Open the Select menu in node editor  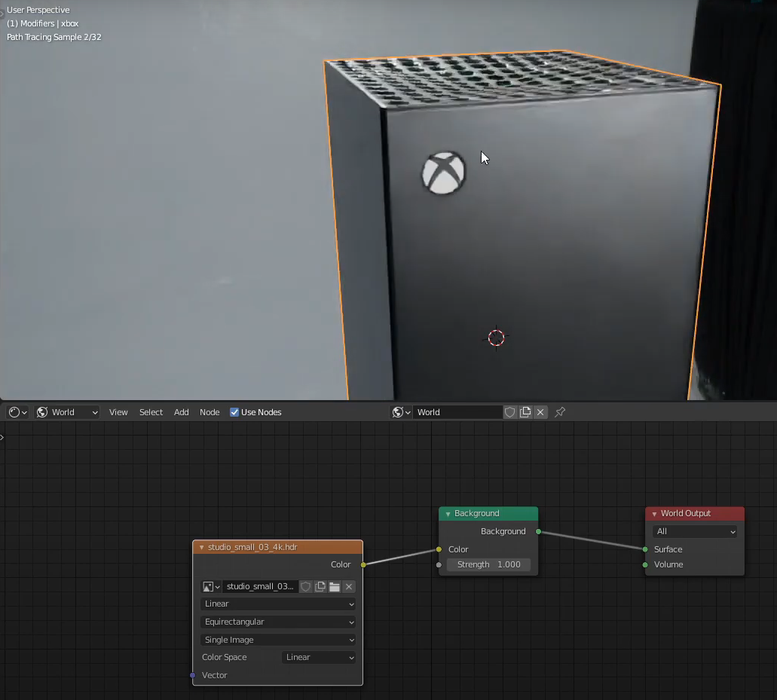(151, 412)
